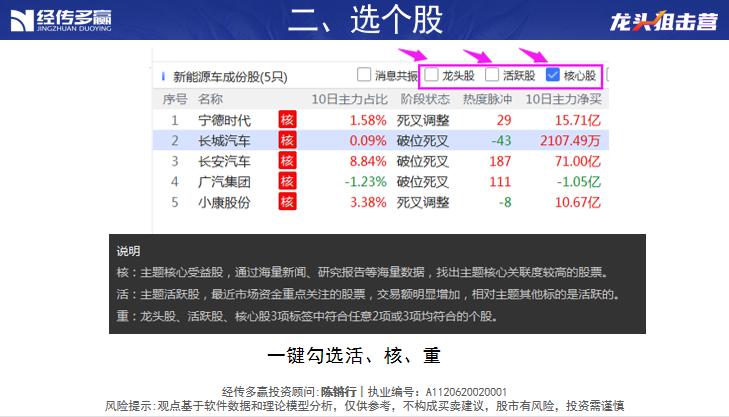Click the explanation line starting with 核：
Image resolution: width=729 pixels, height=417 pixels.
click(x=363, y=272)
